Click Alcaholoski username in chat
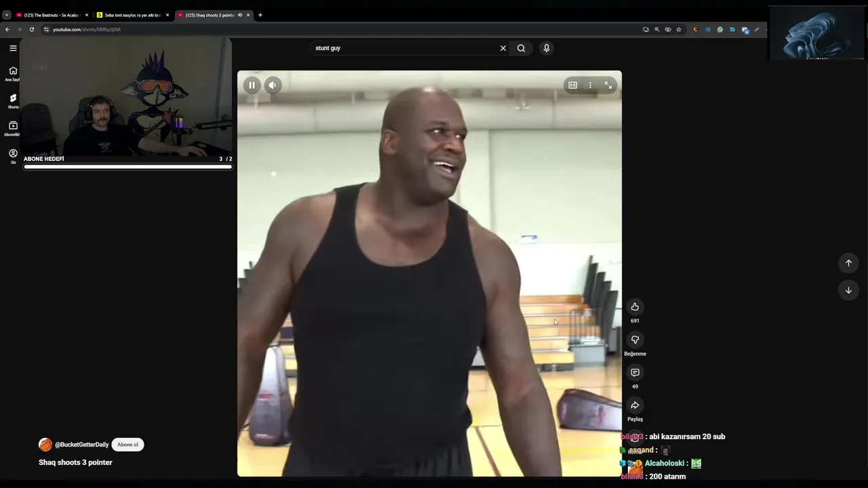 664,464
